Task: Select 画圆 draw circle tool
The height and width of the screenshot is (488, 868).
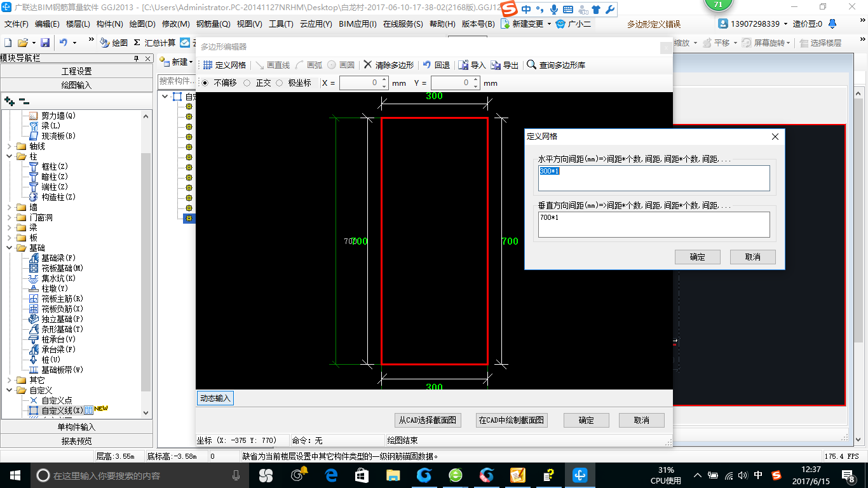Action: 341,65
